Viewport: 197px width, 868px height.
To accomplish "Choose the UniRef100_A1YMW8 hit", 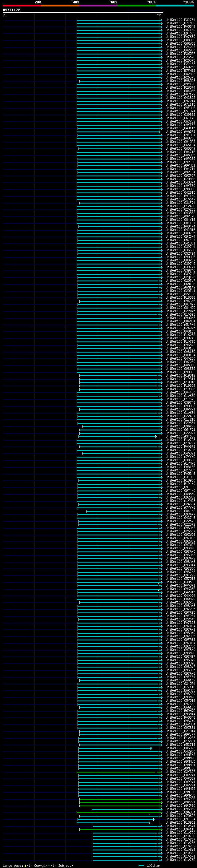I will pos(180,463).
